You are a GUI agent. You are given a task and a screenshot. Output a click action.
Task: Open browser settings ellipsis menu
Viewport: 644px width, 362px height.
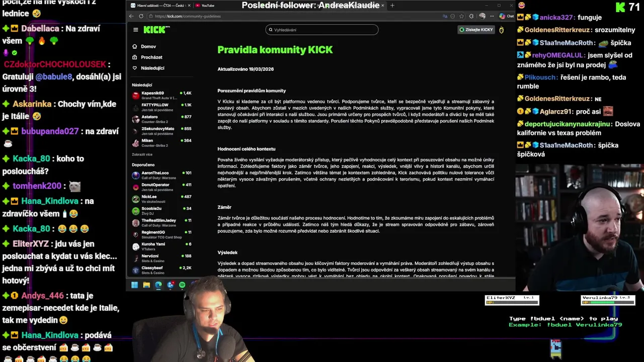coord(492,16)
